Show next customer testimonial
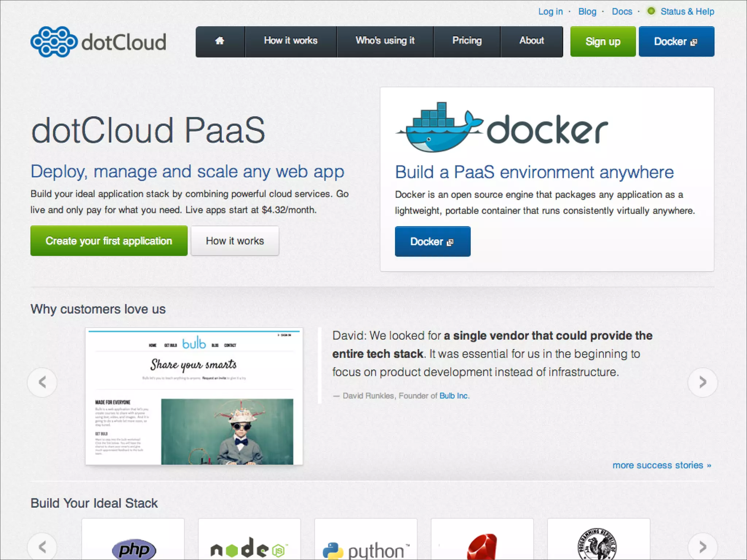 pyautogui.click(x=703, y=382)
